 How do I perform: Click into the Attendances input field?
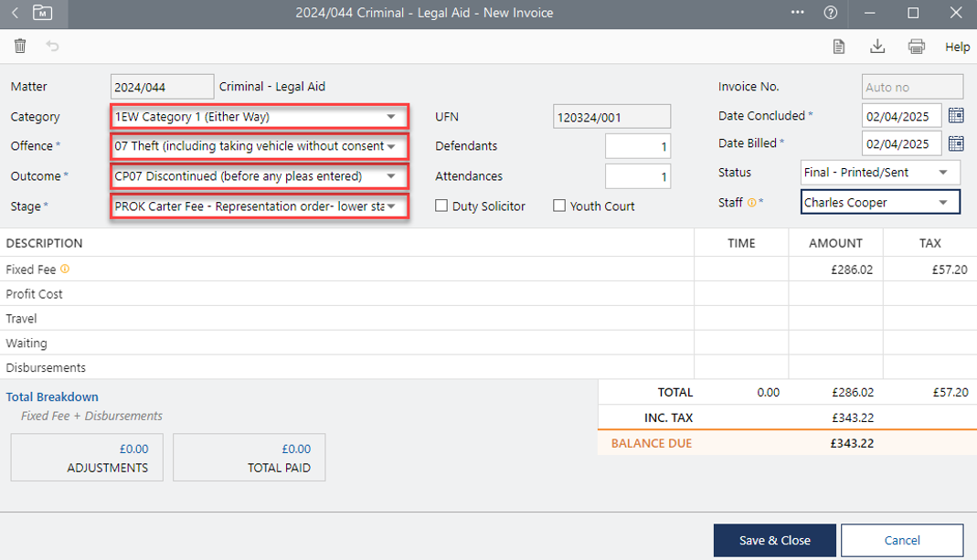pyautogui.click(x=638, y=176)
